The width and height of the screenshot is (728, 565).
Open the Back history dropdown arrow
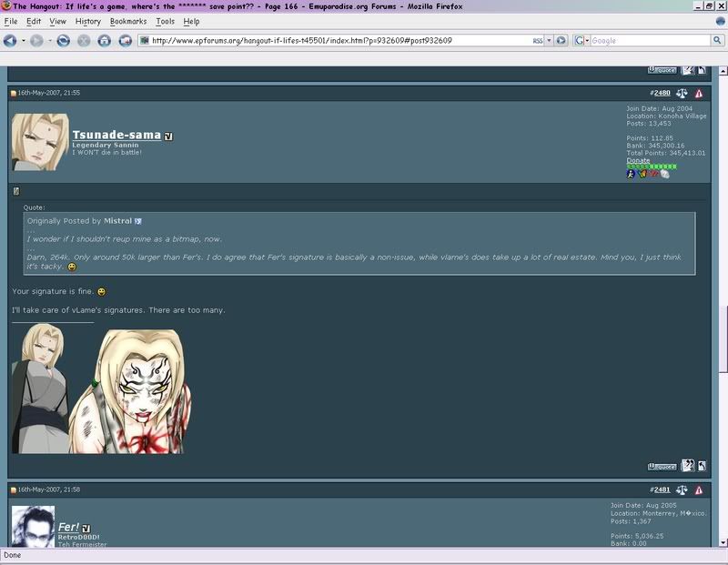click(24, 41)
